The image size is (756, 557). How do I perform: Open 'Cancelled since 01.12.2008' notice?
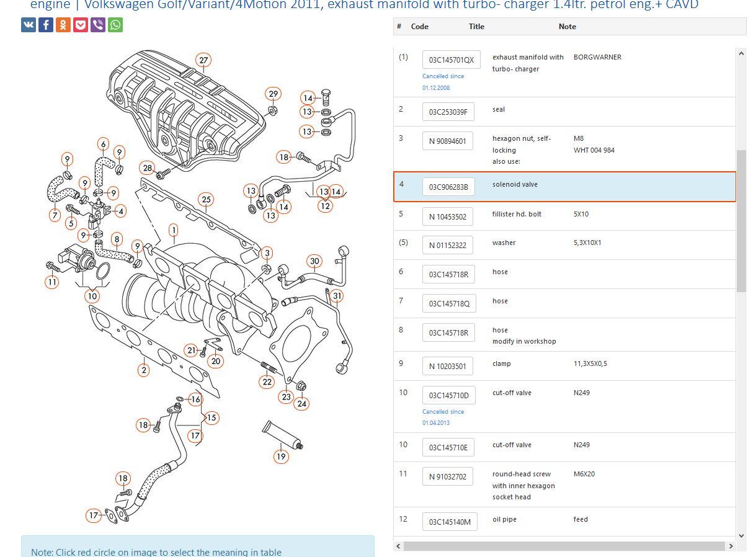[443, 82]
